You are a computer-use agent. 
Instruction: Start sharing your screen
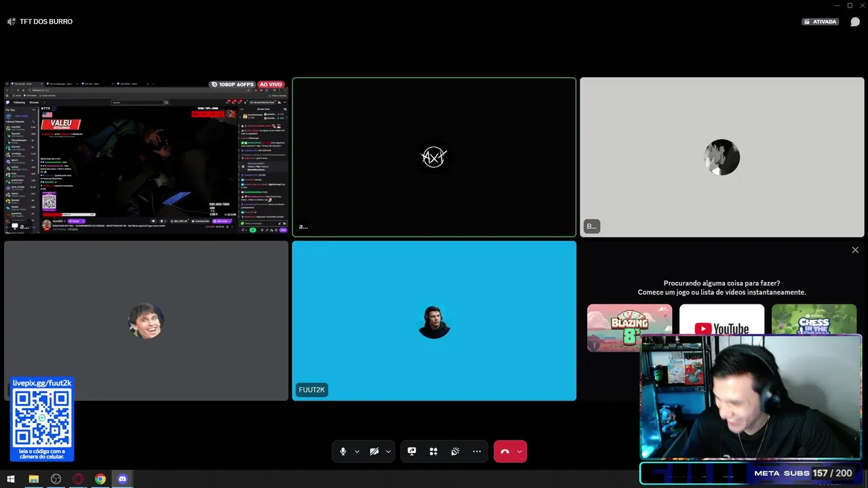point(412,451)
